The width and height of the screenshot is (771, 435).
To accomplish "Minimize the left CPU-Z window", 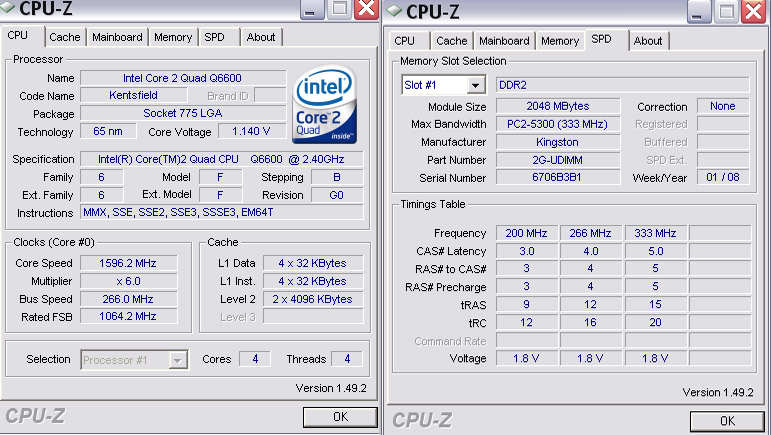I will pos(312,10).
